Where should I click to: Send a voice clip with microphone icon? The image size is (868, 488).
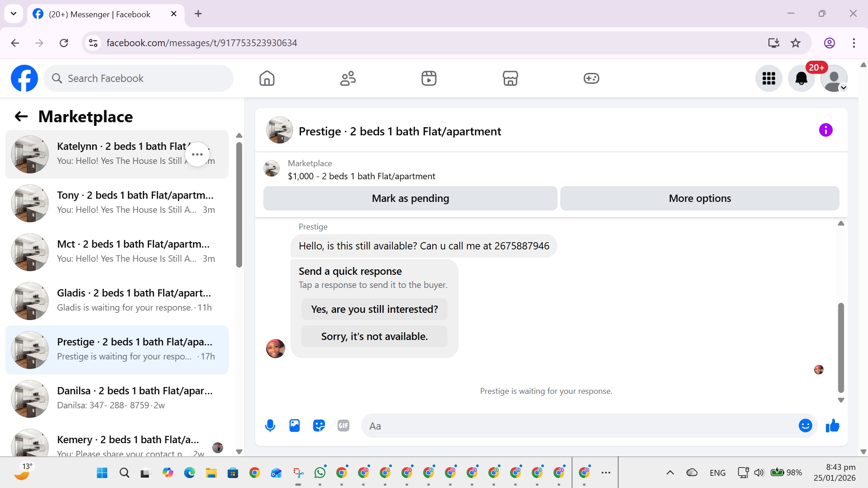point(270,426)
